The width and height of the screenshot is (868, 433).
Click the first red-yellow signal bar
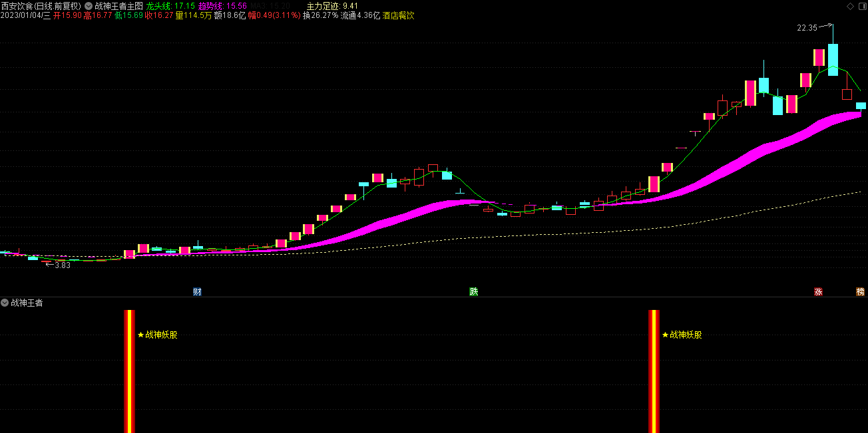pyautogui.click(x=129, y=371)
